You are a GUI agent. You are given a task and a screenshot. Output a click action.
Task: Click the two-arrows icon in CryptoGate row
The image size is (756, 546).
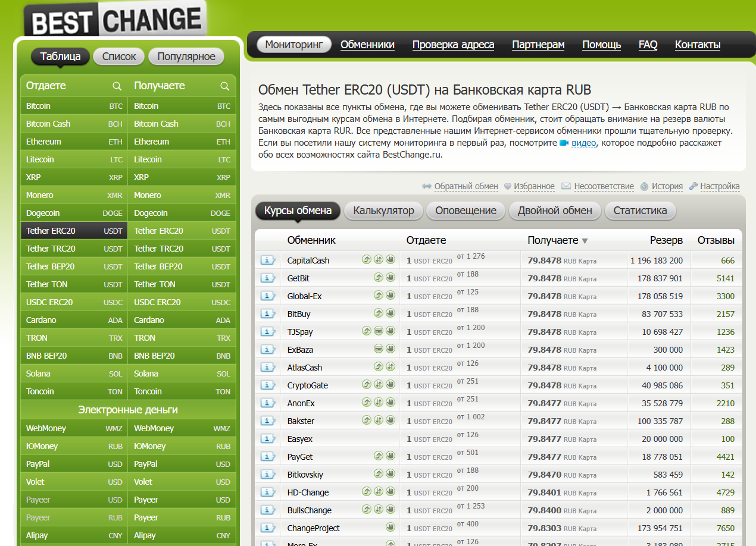pos(379,384)
